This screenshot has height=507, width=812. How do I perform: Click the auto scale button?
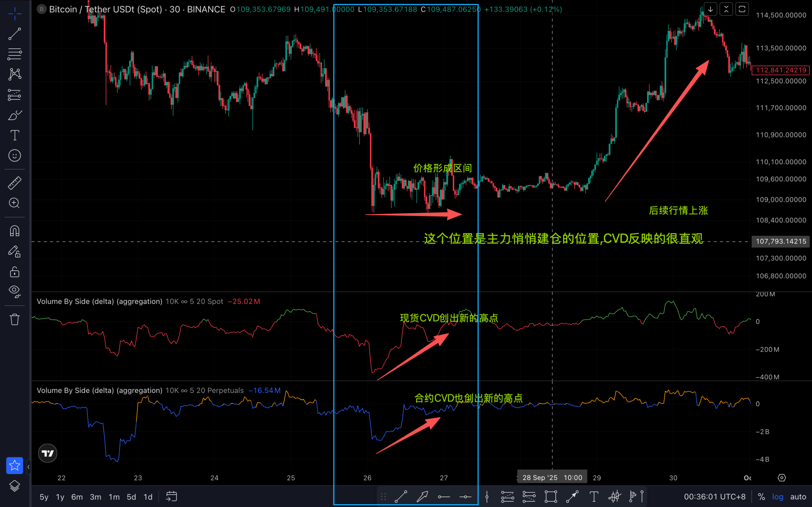click(x=798, y=497)
